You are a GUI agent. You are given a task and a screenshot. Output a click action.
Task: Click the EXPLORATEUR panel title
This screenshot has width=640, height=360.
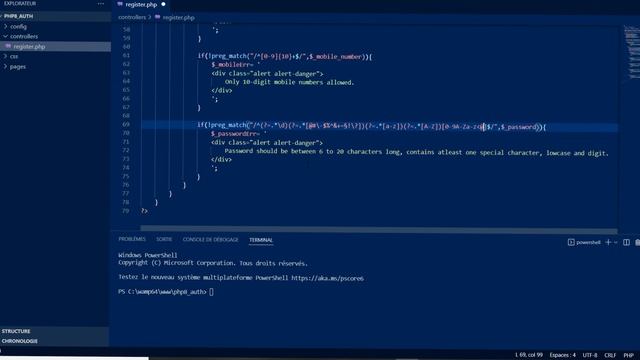click(20, 3)
